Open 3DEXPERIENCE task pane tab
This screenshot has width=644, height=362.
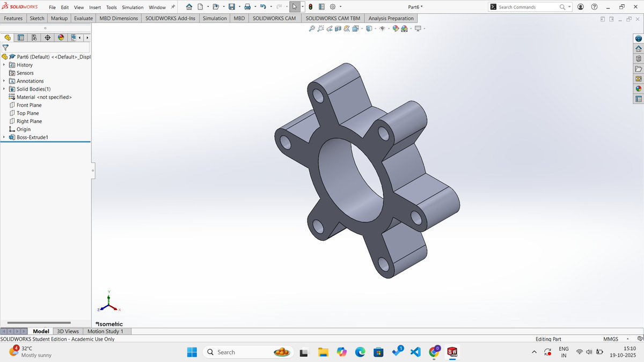638,39
